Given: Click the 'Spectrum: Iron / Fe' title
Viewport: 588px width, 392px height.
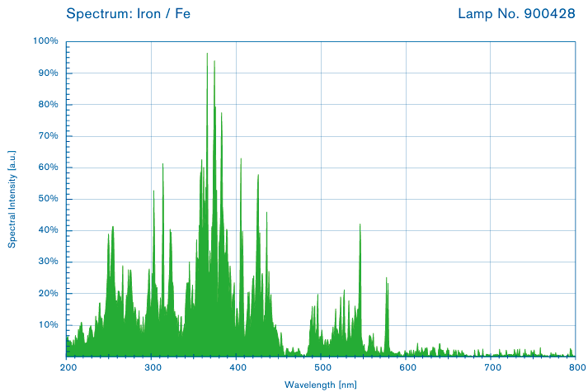Looking at the screenshot, I should [x=129, y=14].
